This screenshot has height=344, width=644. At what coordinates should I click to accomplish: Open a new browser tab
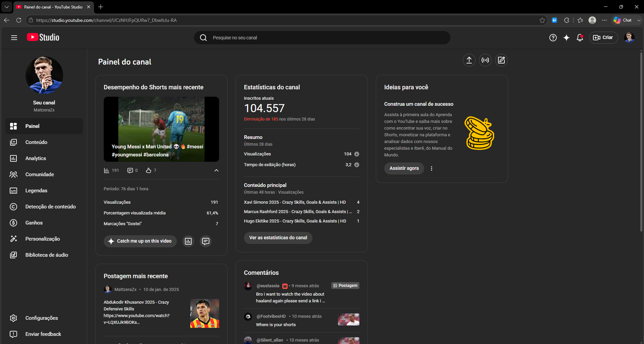point(101,7)
